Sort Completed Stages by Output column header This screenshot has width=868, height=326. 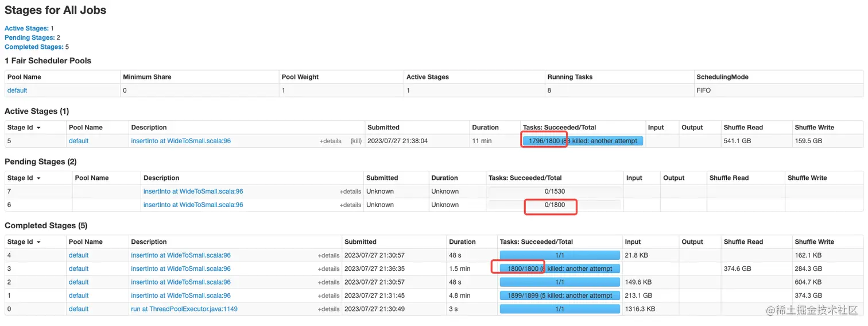coord(692,242)
